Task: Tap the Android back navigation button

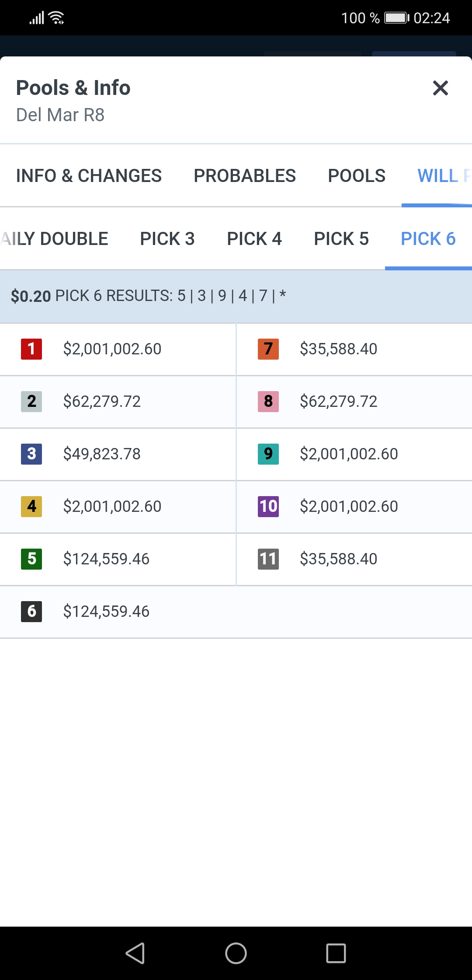Action: [x=135, y=953]
